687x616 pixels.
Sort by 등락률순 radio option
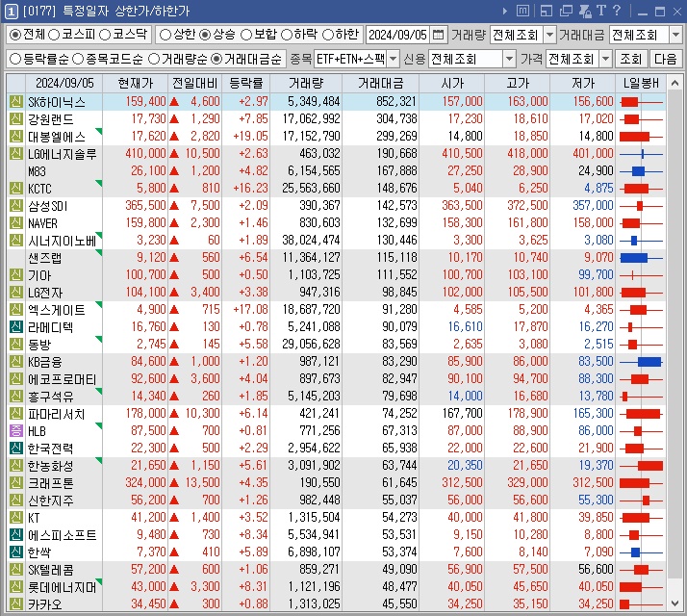[x=15, y=59]
